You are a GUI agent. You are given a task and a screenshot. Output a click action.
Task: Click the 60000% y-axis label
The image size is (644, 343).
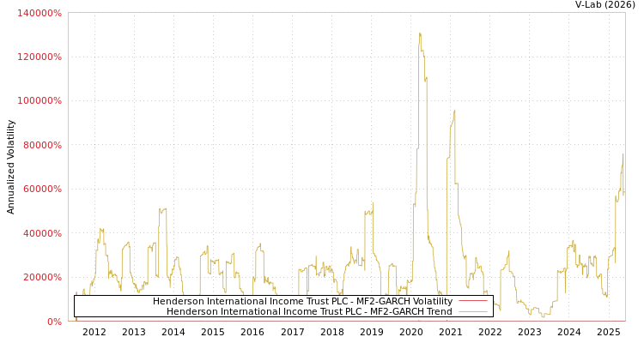(42, 190)
